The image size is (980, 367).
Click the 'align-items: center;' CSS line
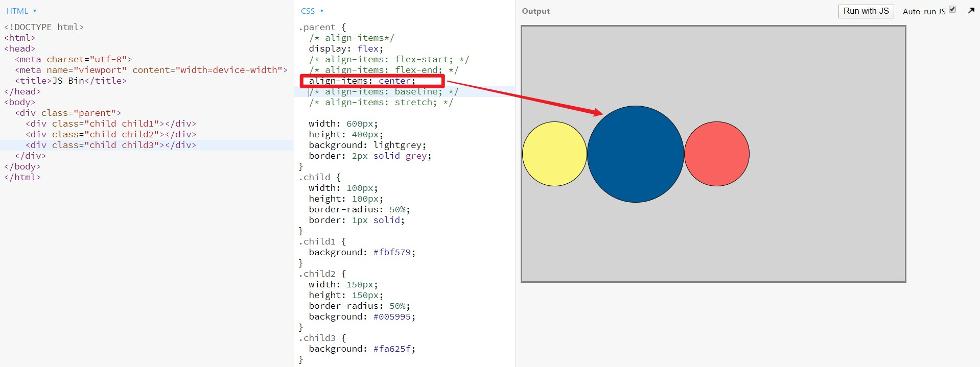point(362,81)
